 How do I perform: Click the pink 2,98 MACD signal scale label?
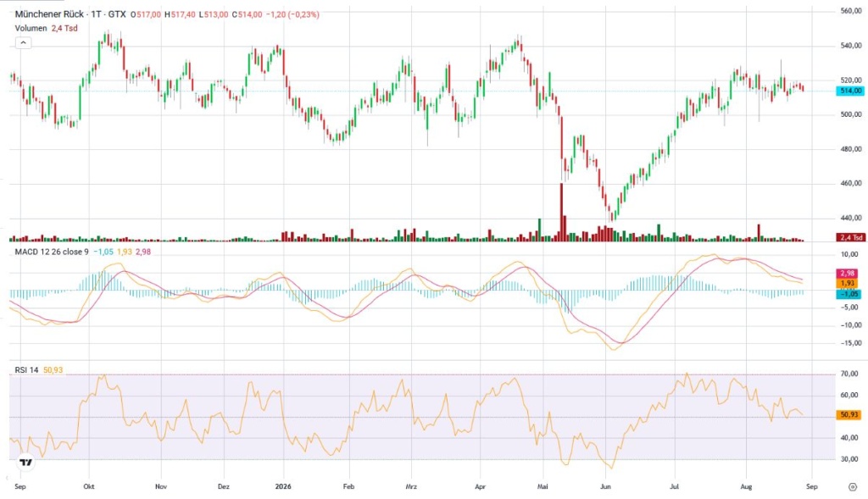tap(848, 274)
